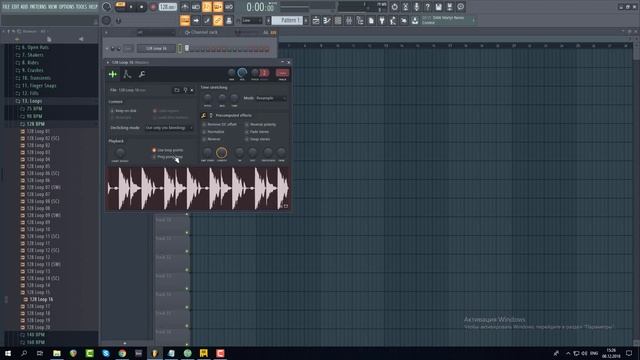Toggle the Swap stereo option
The width and height of the screenshot is (640, 360).
coord(257,139)
